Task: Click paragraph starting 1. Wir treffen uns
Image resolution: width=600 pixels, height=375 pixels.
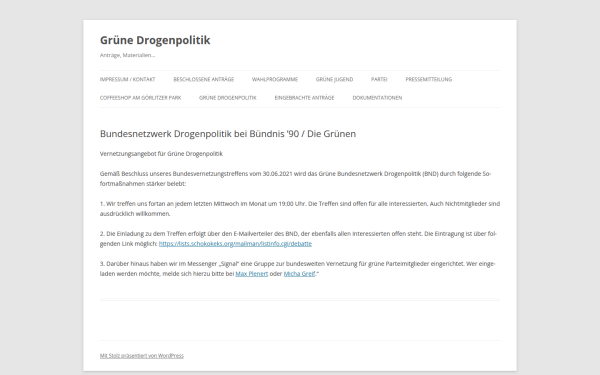Action: [x=300, y=209]
